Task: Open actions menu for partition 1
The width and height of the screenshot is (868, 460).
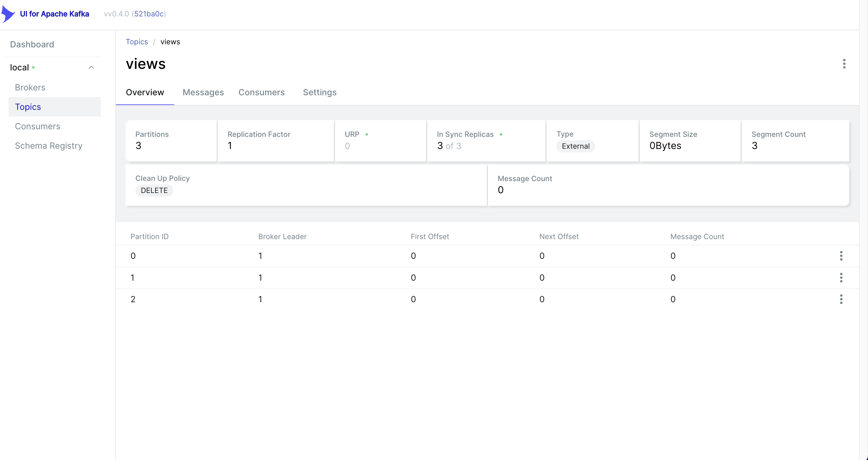Action: 841,278
